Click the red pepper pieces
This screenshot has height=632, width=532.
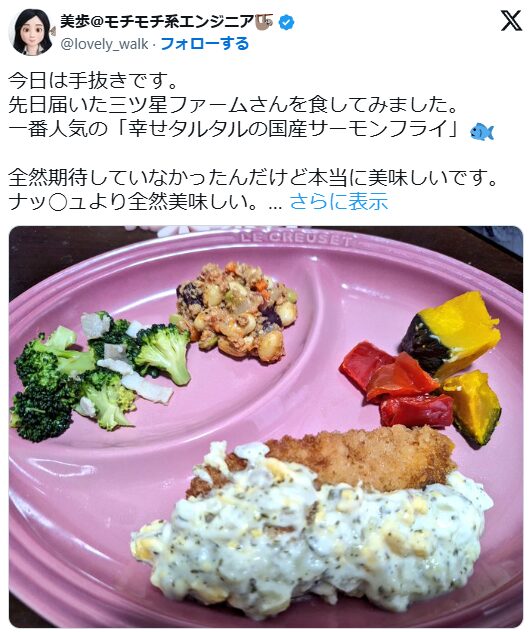pyautogui.click(x=397, y=385)
